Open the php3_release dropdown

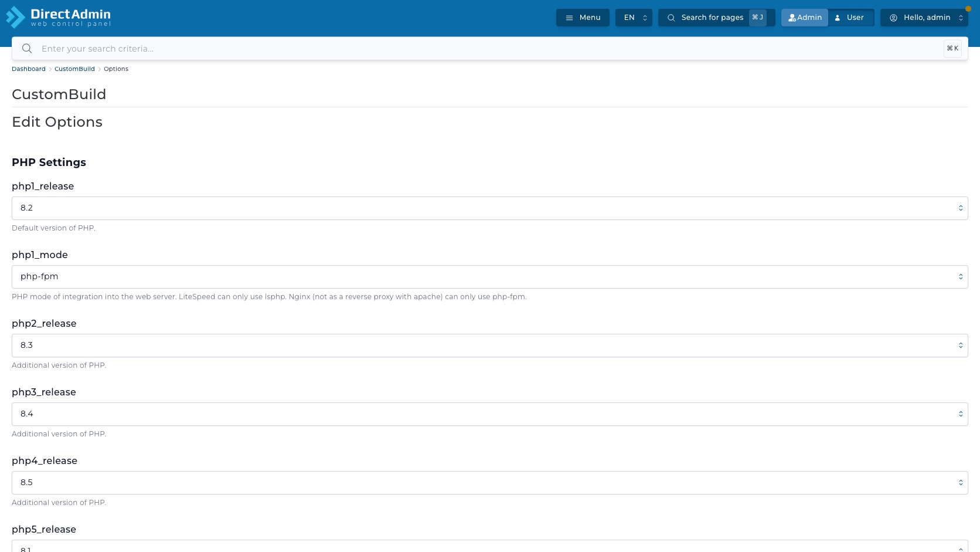tap(490, 414)
